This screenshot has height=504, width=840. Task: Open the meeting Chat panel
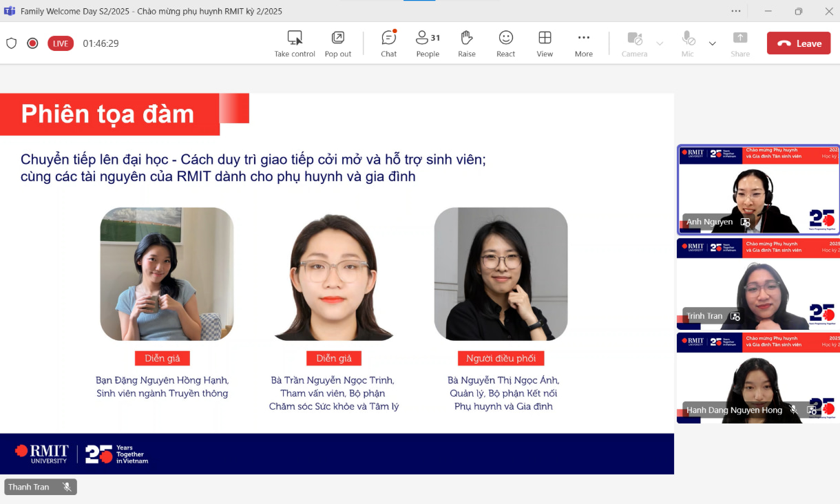[388, 43]
